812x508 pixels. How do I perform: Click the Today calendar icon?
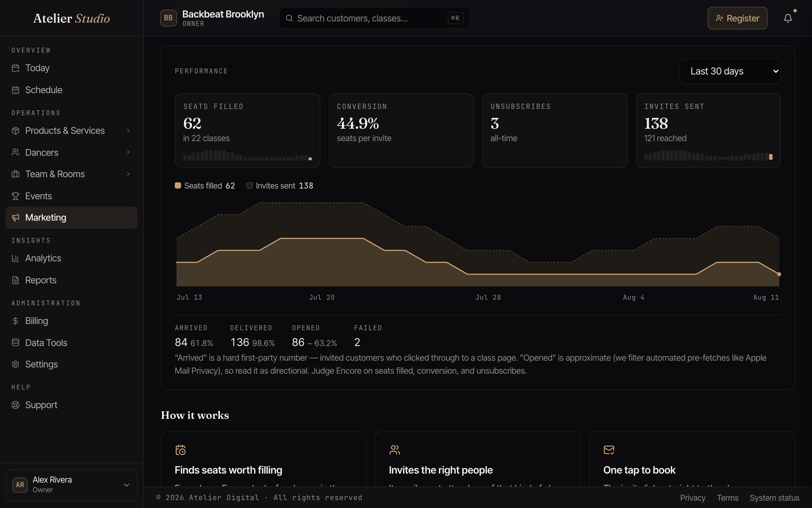[16, 68]
